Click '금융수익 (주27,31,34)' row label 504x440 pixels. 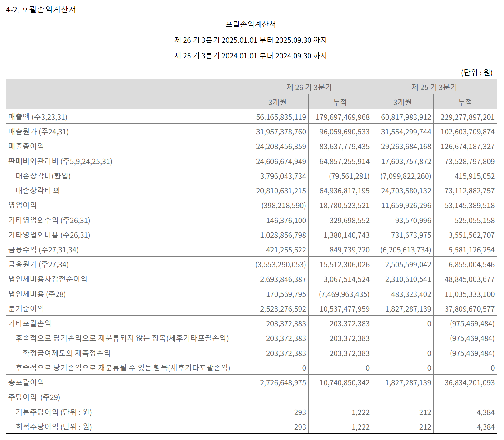pyautogui.click(x=43, y=250)
